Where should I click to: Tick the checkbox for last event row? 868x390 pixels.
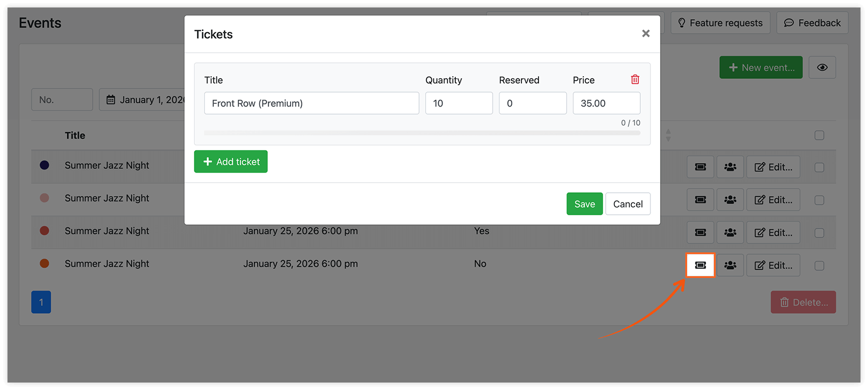pos(819,265)
